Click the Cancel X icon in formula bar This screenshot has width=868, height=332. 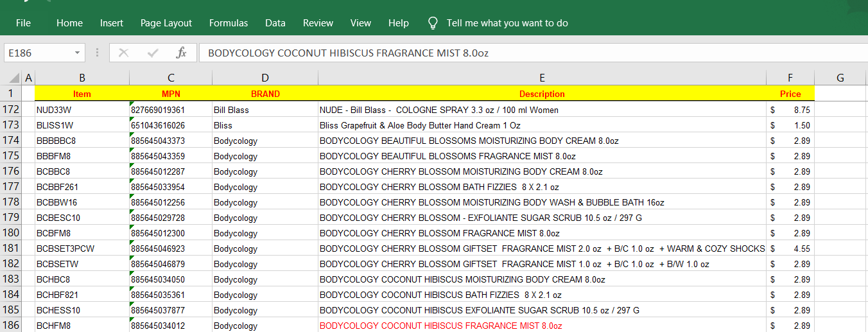pos(124,53)
